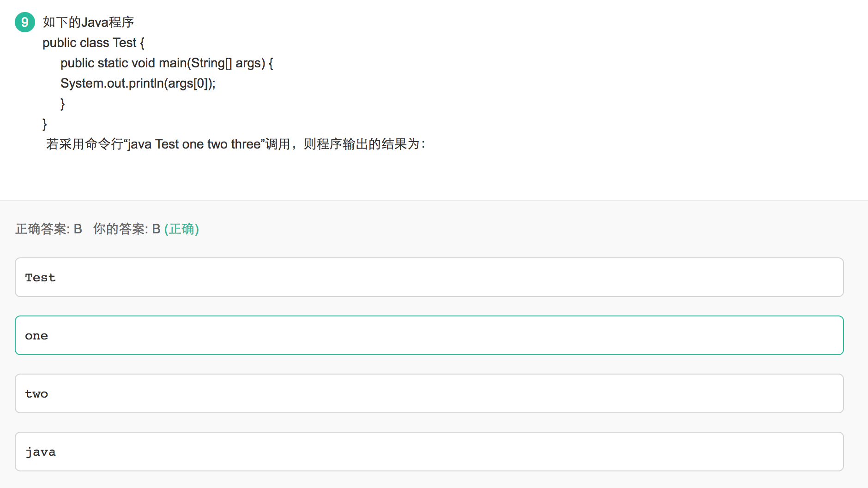Click the green question number 9 badge
The width and height of the screenshot is (868, 488).
[25, 22]
